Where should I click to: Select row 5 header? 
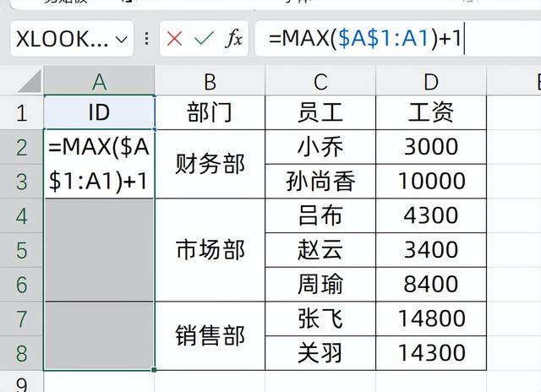21,250
